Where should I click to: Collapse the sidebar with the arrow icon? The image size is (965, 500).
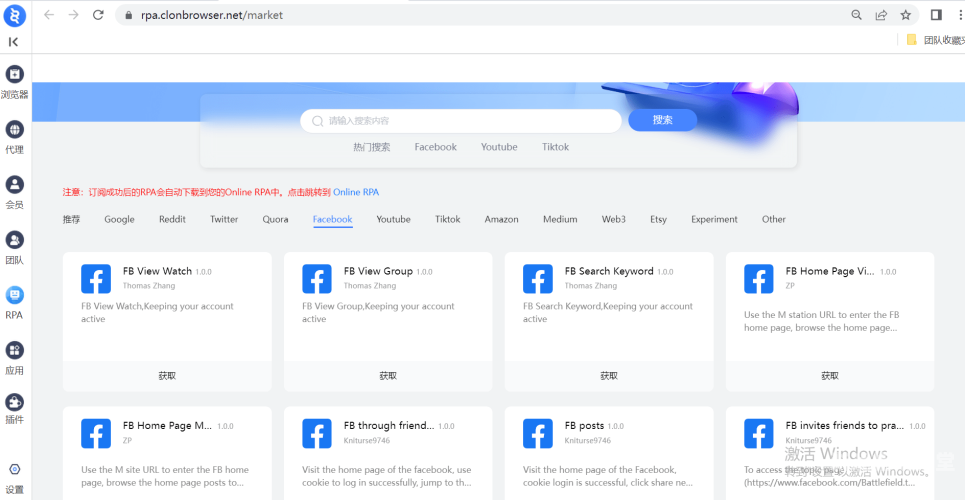pyautogui.click(x=14, y=42)
